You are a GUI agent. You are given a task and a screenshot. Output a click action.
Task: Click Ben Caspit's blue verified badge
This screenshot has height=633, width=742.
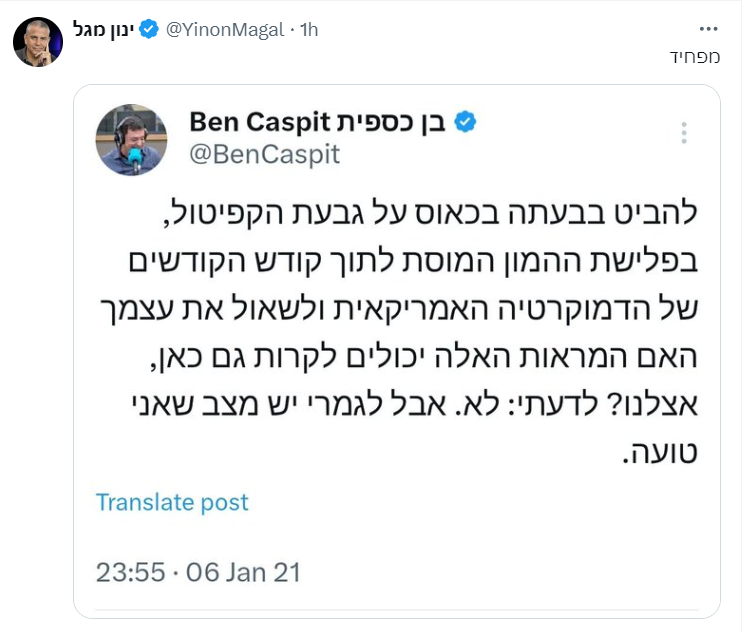[466, 122]
